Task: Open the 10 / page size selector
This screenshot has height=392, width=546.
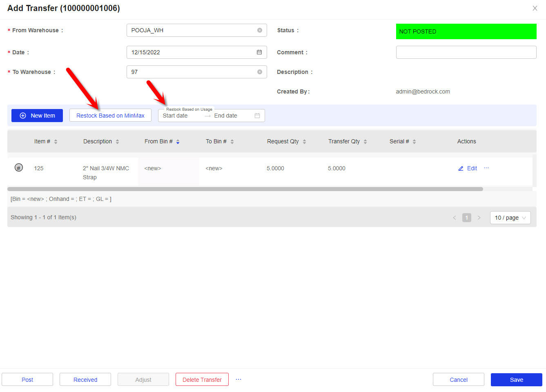Action: (x=510, y=218)
